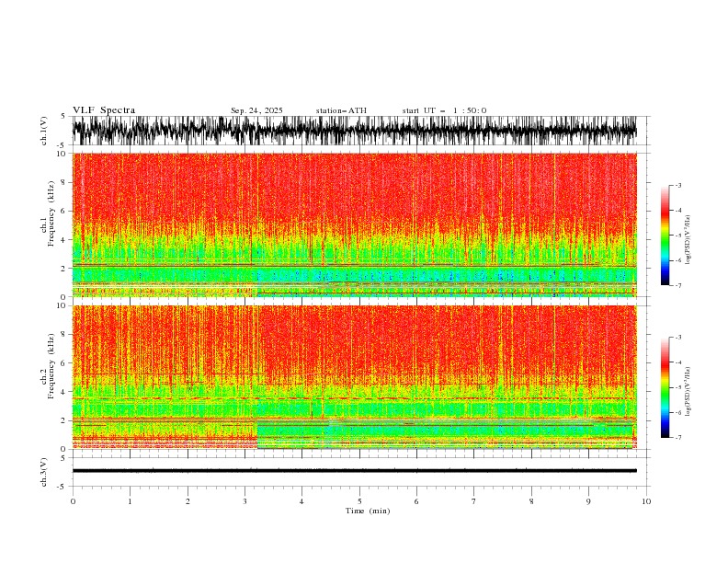Click the ch.2 frequency axis "2" tick label

coord(63,420)
